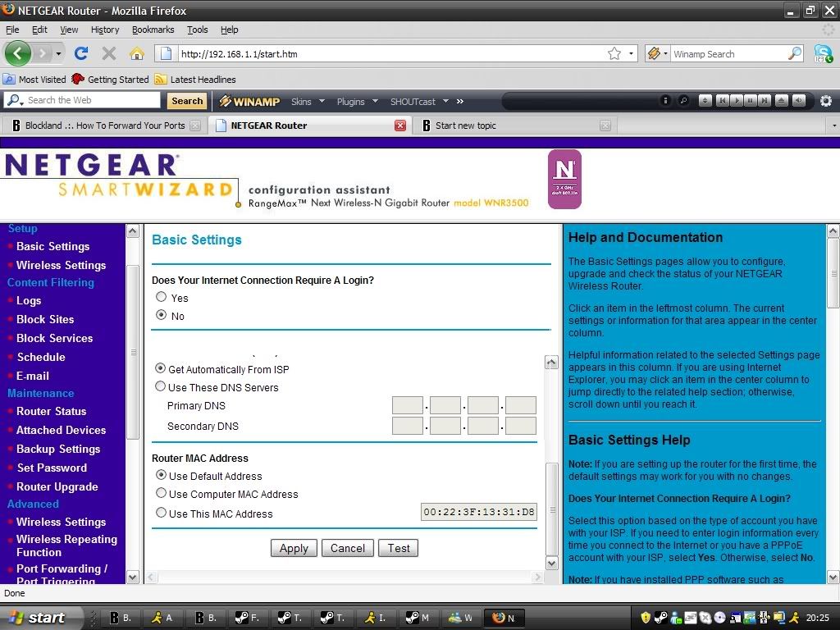Switch to Start new topic tab
The image size is (840, 630).
point(515,126)
